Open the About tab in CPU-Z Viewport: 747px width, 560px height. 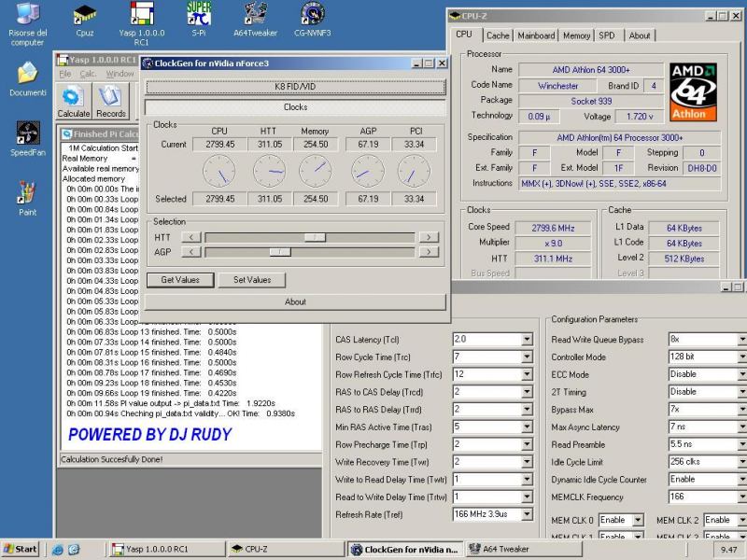640,35
